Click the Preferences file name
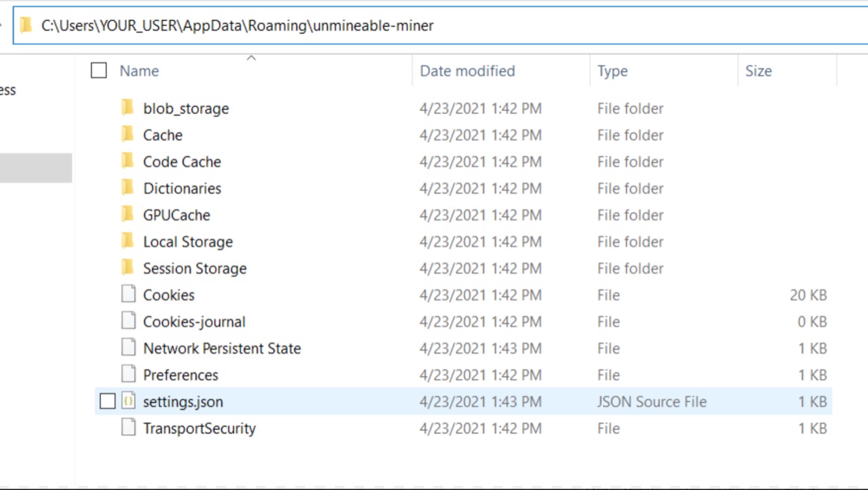 pyautogui.click(x=180, y=375)
